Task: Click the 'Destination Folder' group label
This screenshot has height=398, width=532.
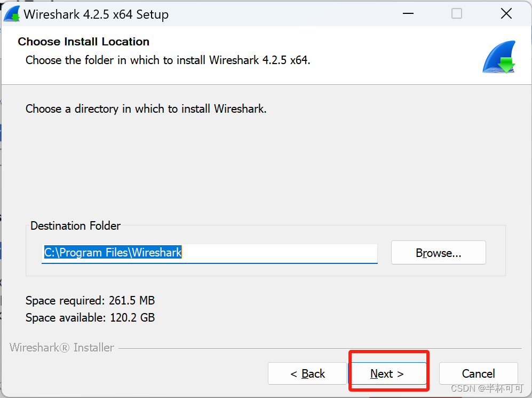Action: click(x=75, y=226)
